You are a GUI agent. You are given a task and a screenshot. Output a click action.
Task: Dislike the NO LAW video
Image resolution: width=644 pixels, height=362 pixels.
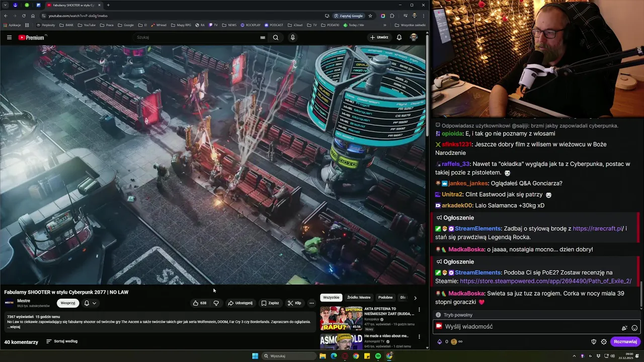coord(216,303)
